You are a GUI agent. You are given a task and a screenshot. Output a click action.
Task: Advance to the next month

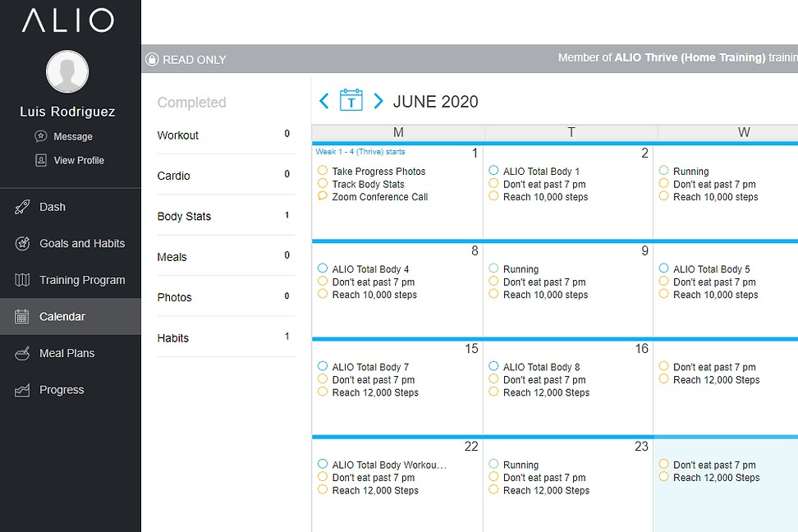coord(378,101)
